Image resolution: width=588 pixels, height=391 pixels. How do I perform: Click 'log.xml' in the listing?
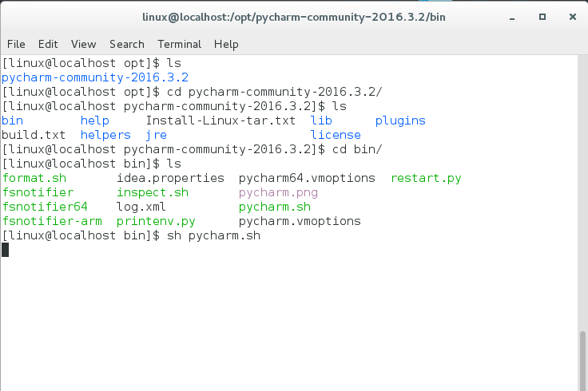pos(141,207)
